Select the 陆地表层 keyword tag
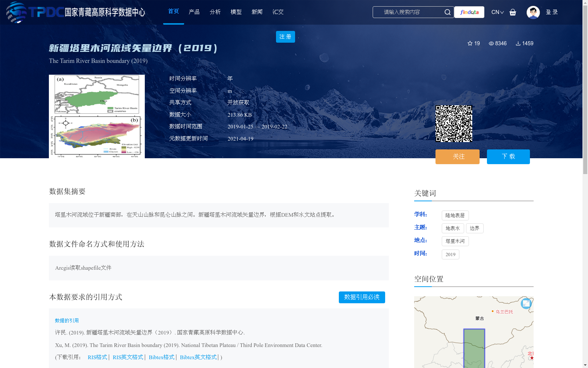Viewport: 588px width, 368px height. [455, 216]
